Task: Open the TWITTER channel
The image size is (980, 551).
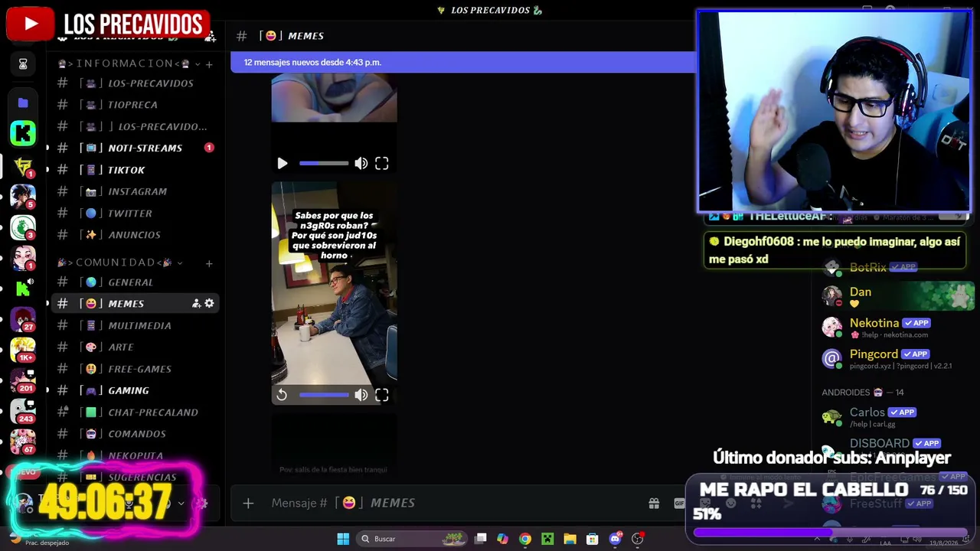Action: [135, 213]
